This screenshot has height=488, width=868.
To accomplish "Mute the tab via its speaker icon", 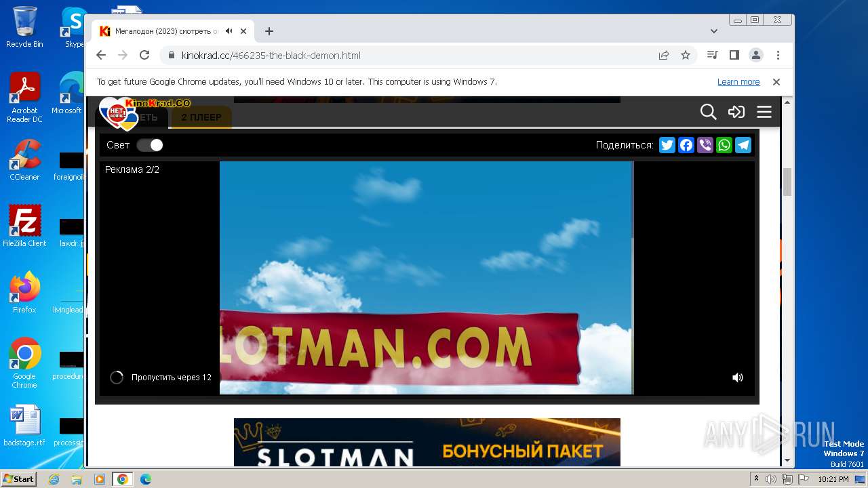I will [229, 31].
